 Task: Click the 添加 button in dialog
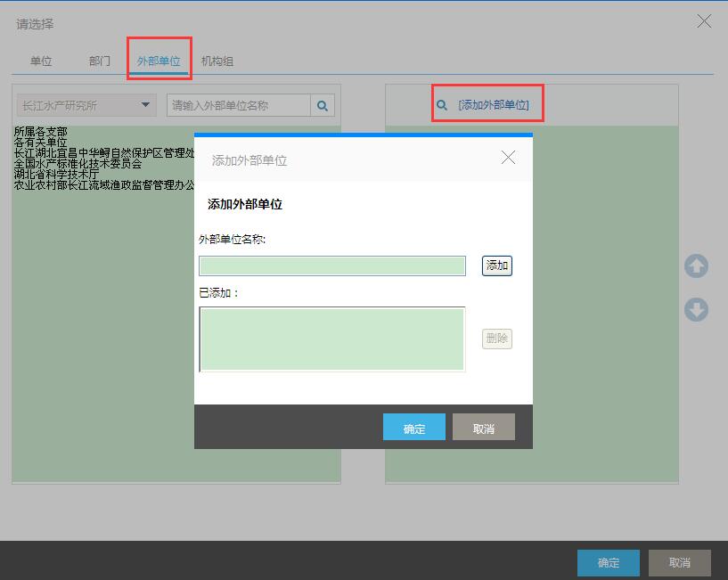[497, 265]
